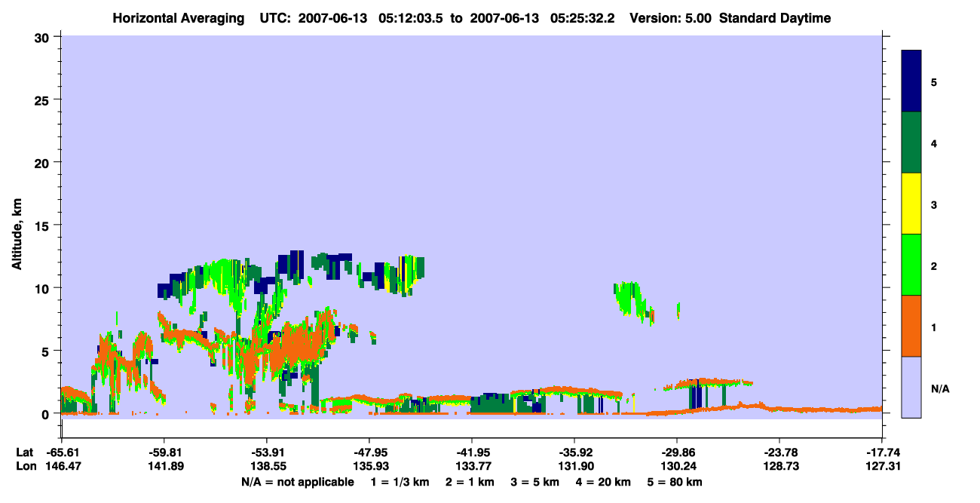
Task: Click latitude value -65.61
Action: [x=62, y=452]
